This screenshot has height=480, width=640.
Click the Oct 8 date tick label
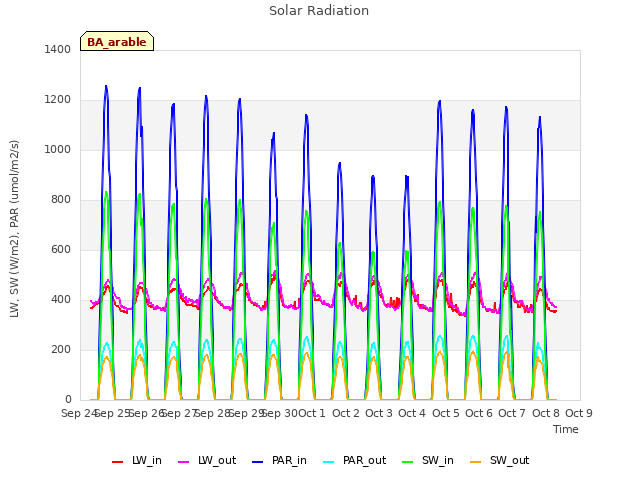[546, 413]
